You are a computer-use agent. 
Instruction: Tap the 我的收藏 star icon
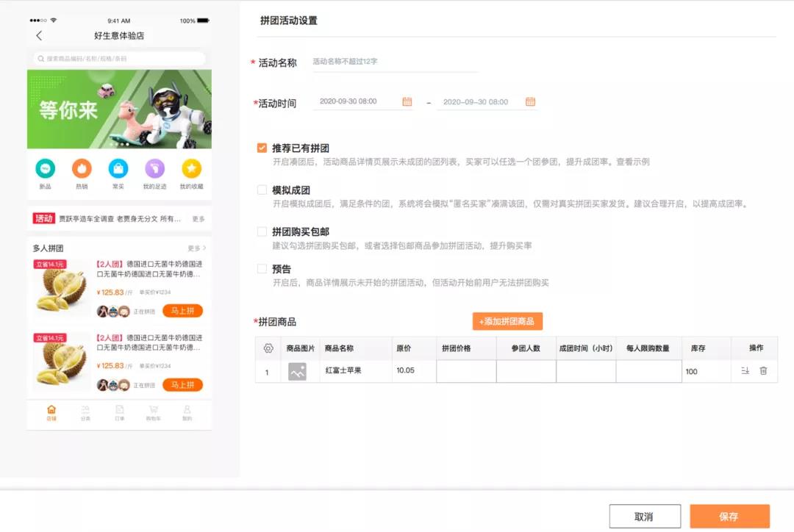[191, 169]
